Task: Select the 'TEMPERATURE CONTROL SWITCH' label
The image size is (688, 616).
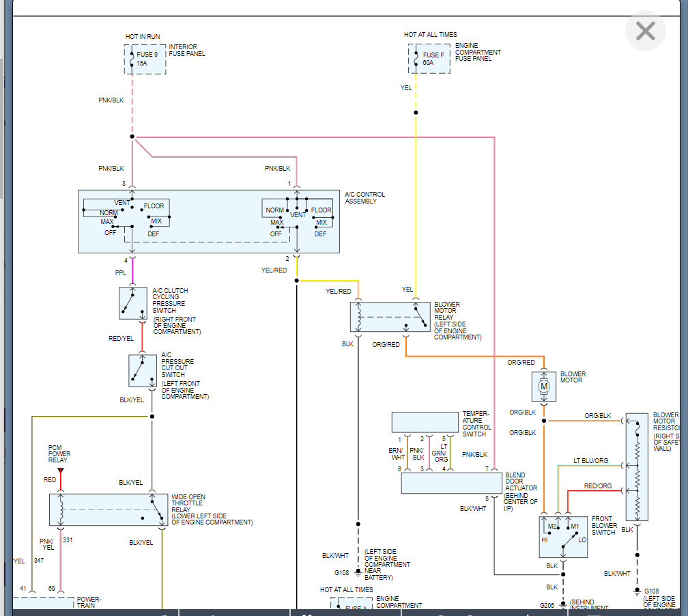Action: 476,423
